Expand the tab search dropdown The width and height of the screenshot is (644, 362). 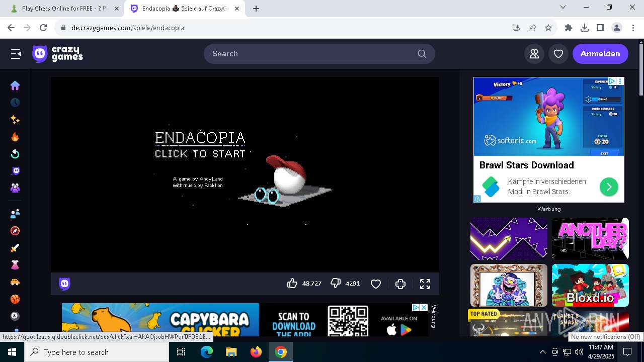tap(563, 7)
